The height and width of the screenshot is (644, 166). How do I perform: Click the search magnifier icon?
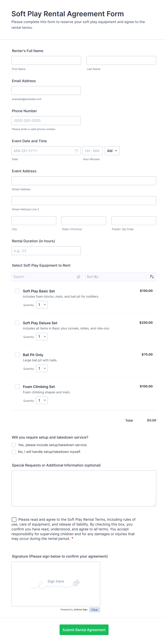79,277
